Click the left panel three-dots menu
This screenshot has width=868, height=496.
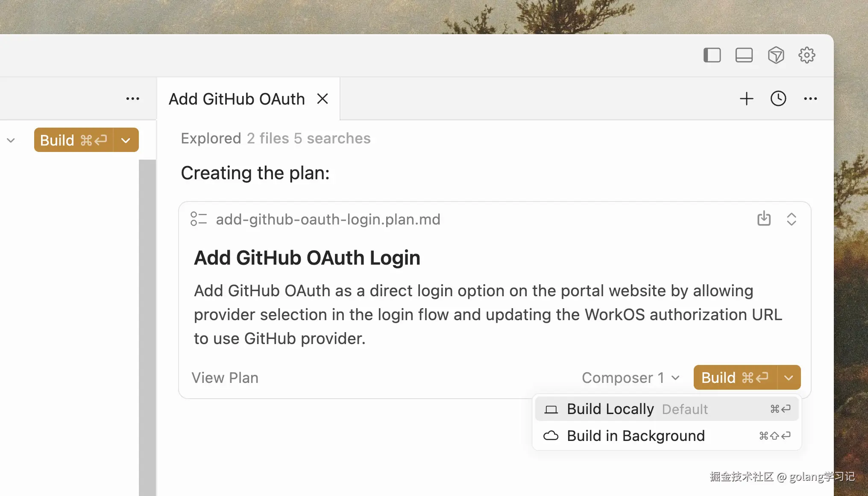click(132, 99)
